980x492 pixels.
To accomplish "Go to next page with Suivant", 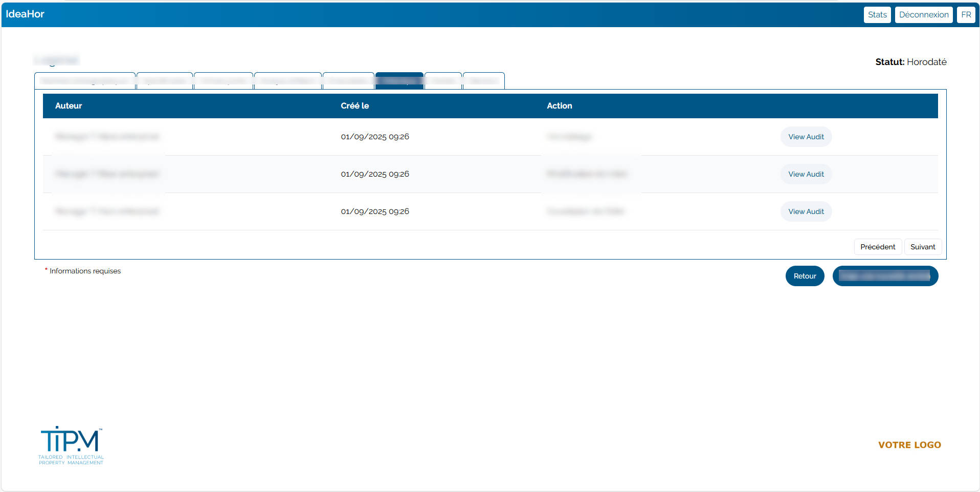I will 922,247.
